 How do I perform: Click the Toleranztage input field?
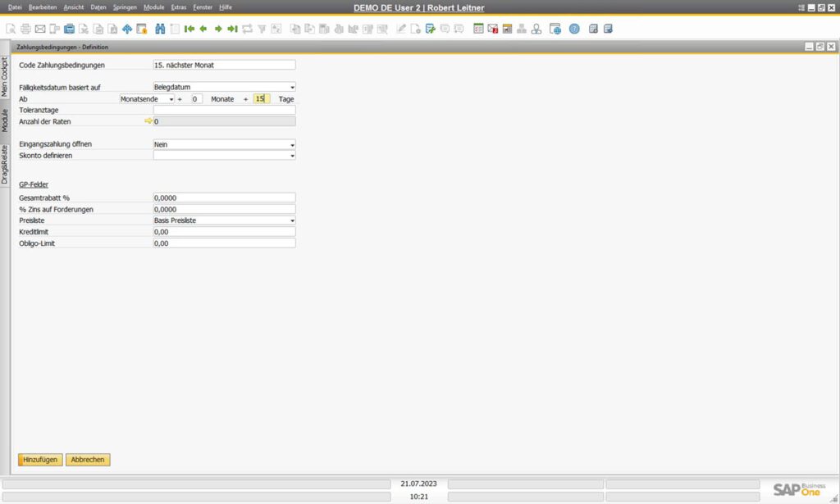click(x=224, y=110)
